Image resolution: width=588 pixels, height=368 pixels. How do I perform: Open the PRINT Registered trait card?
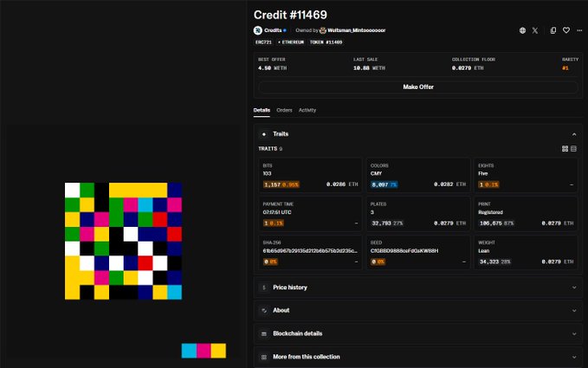point(527,214)
